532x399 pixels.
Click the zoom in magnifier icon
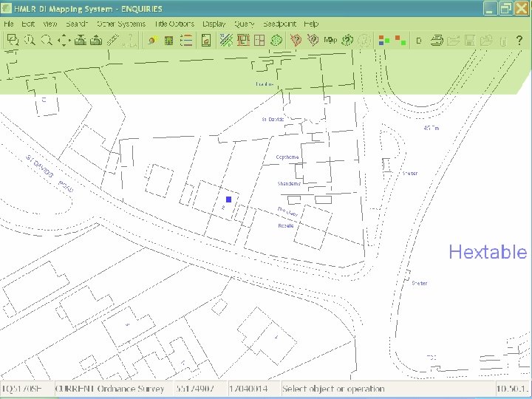pyautogui.click(x=30, y=40)
